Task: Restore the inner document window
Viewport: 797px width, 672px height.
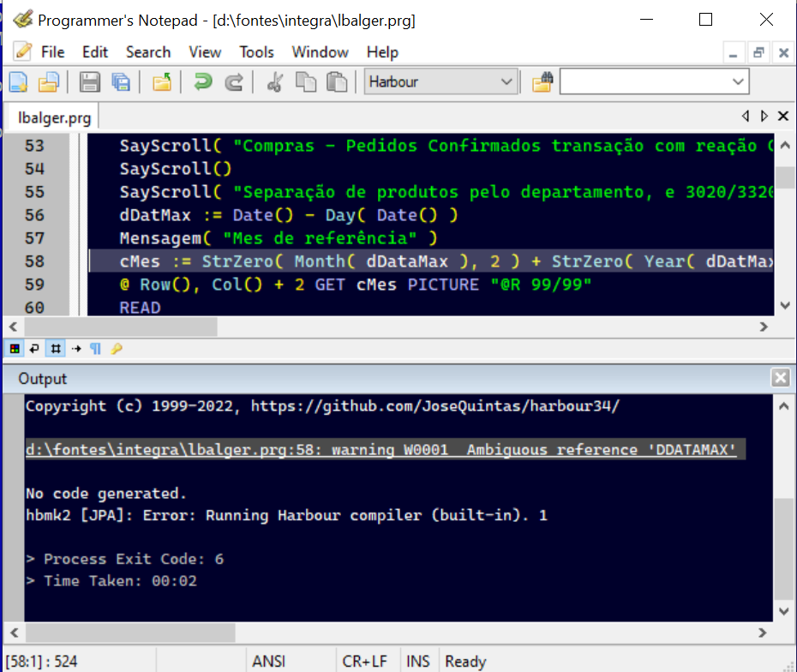Action: pos(758,52)
